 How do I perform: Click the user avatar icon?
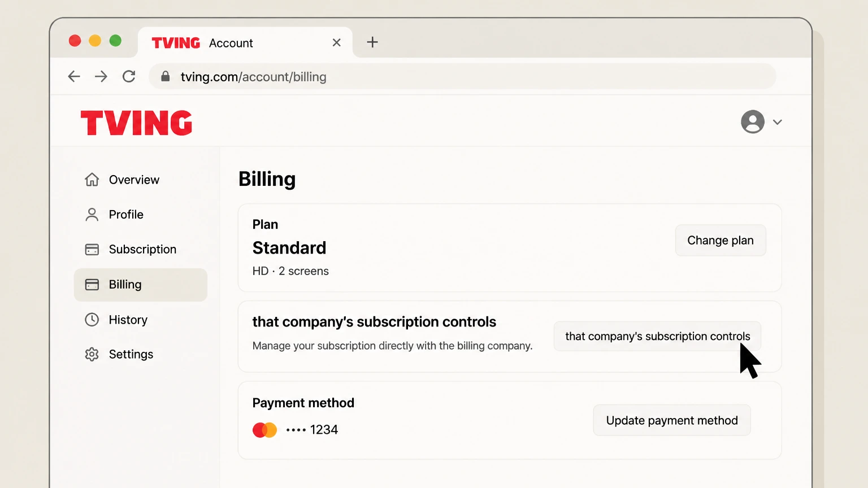click(x=753, y=121)
